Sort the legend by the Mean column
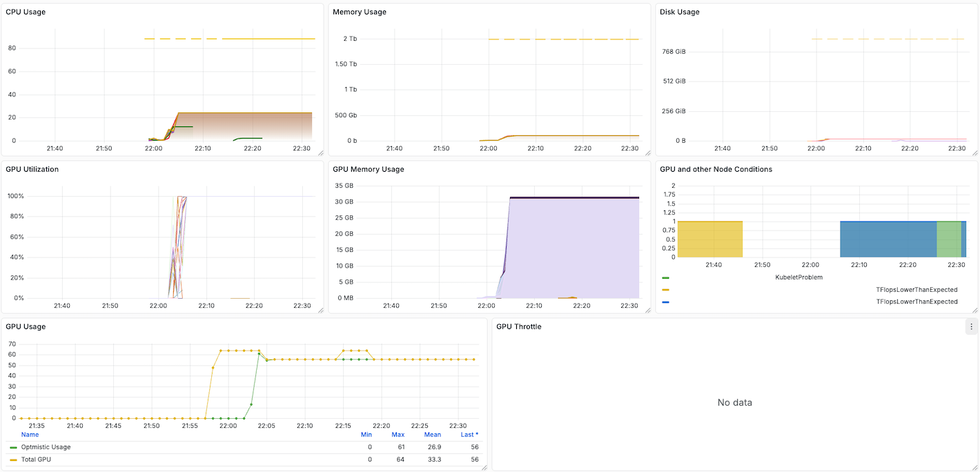The height and width of the screenshot is (472, 980). click(x=432, y=435)
